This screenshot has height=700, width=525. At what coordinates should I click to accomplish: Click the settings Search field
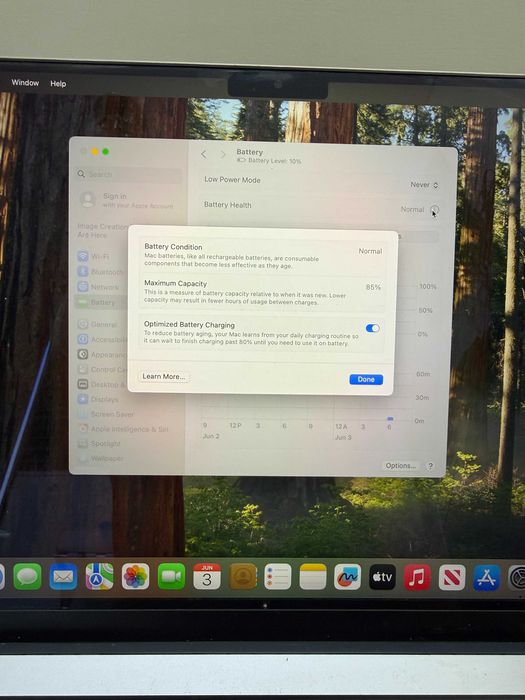coord(129,174)
